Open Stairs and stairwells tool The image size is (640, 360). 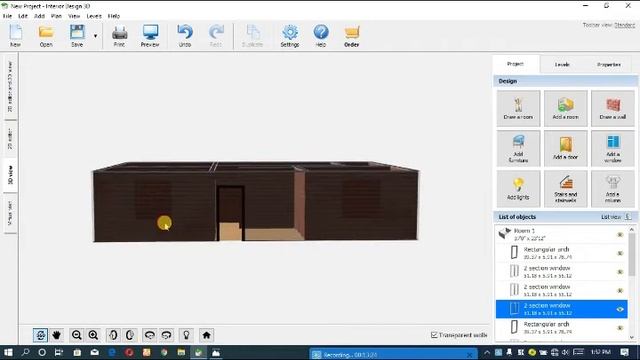pos(565,189)
